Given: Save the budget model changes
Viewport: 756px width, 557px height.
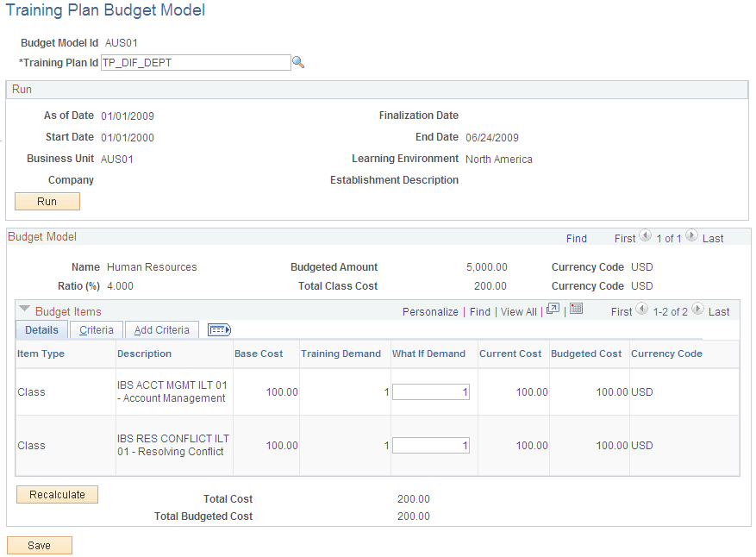Looking at the screenshot, I should click(x=39, y=545).
